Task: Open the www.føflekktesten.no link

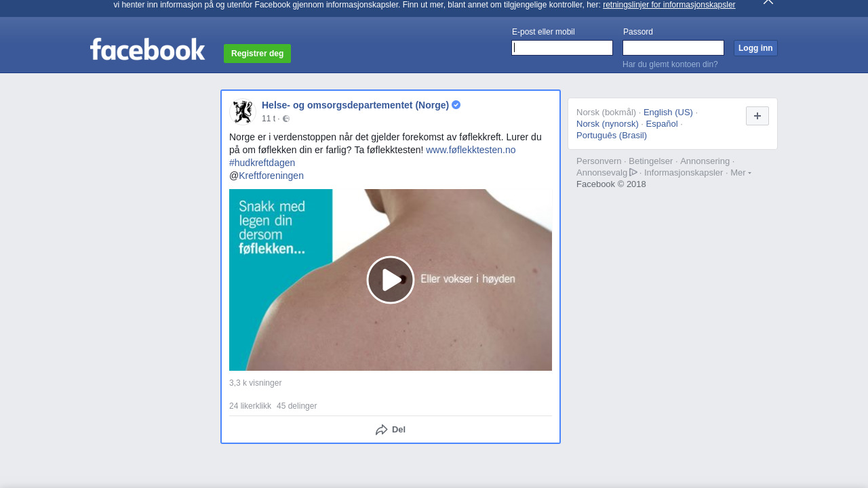Action: (x=471, y=150)
